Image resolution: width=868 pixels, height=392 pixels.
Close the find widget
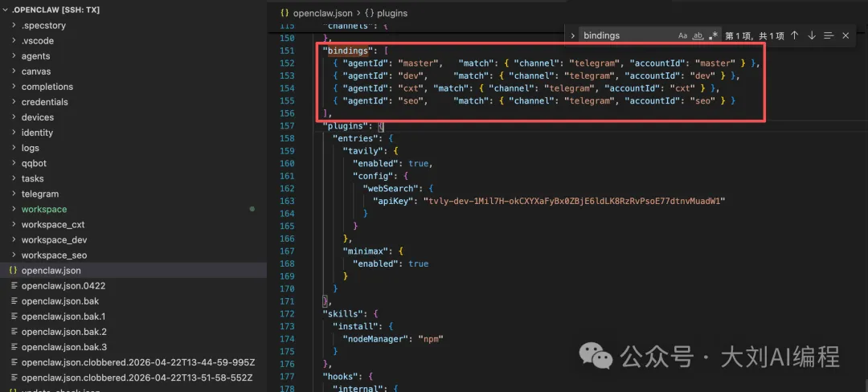(x=845, y=35)
